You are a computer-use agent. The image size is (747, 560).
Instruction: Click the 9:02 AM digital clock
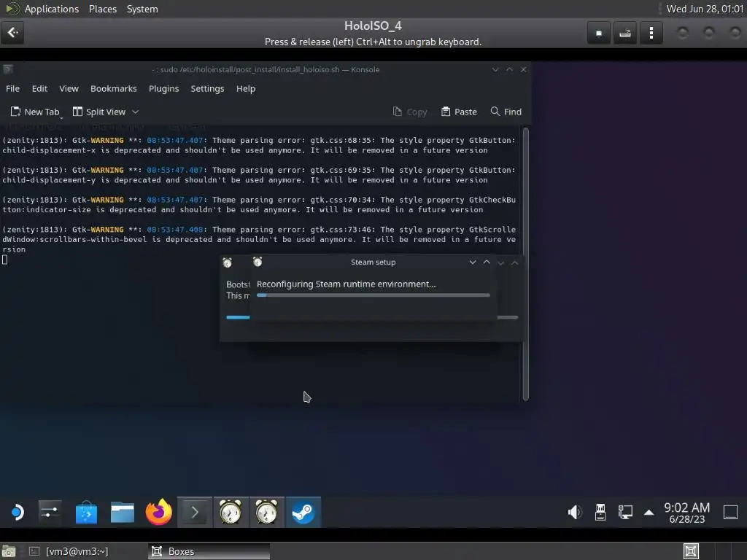pos(687,507)
